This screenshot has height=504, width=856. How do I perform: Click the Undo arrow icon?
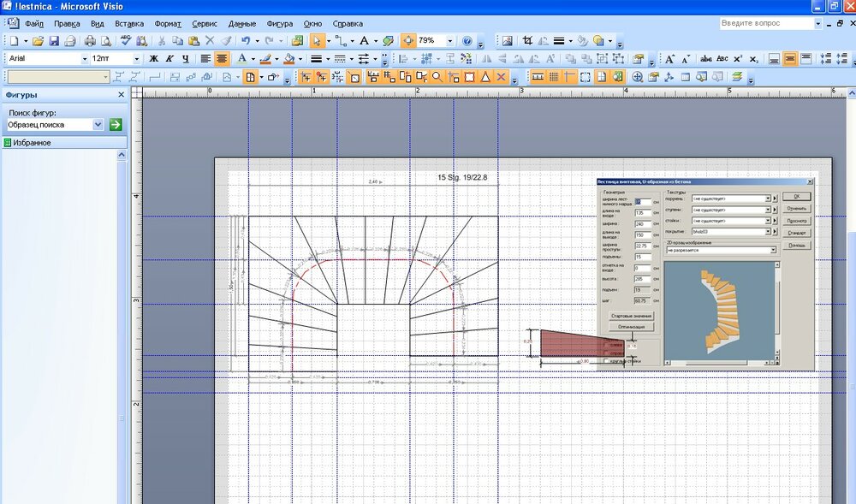point(246,40)
